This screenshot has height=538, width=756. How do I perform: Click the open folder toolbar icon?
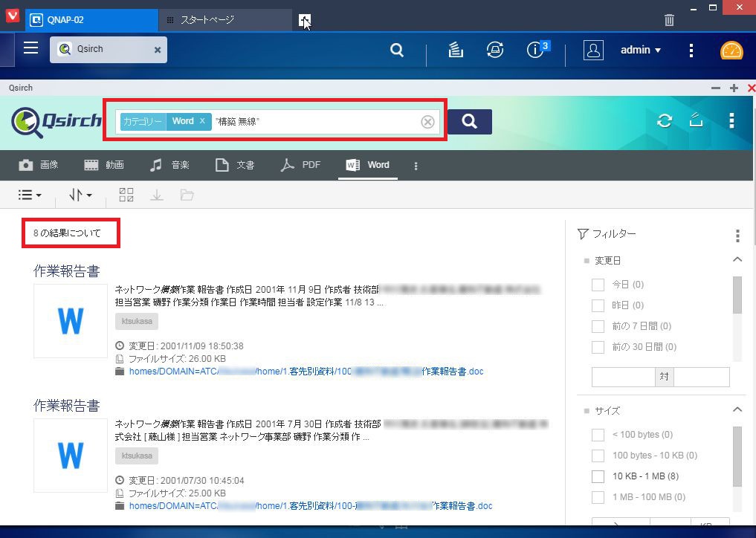pyautogui.click(x=187, y=195)
